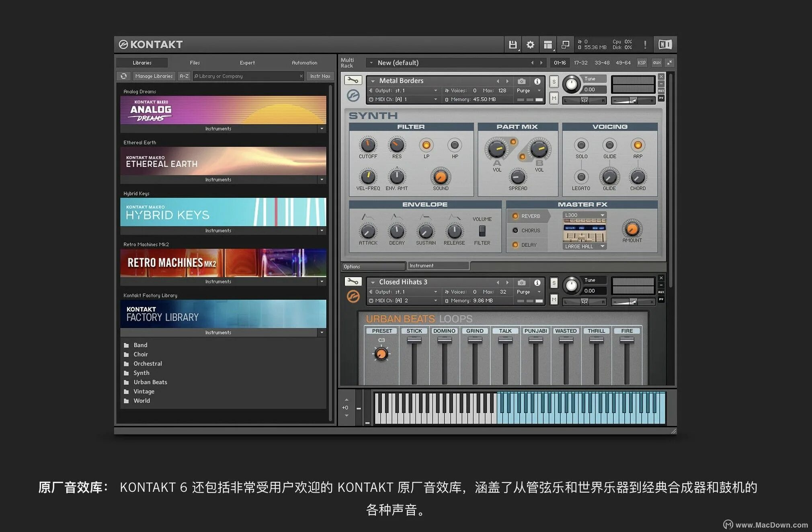The width and height of the screenshot is (812, 532).
Task: Switch to the Files tab
Action: tap(195, 63)
